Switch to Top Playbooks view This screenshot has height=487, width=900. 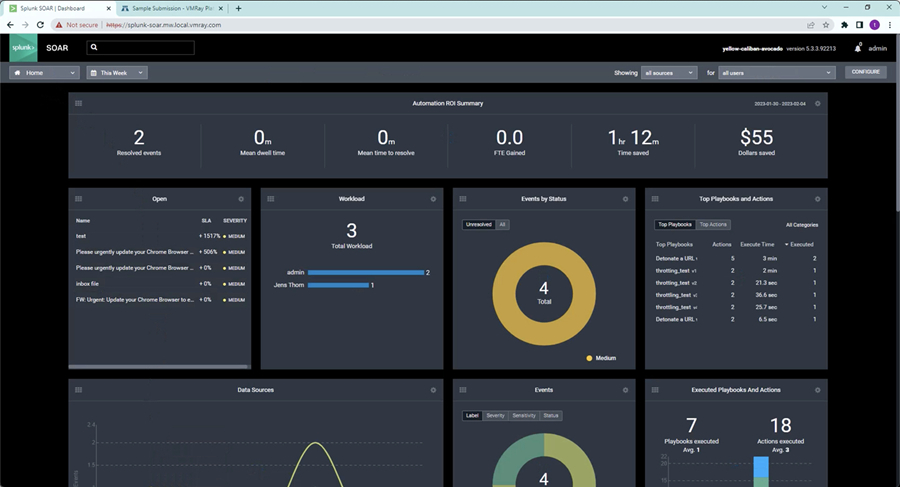[x=675, y=225]
